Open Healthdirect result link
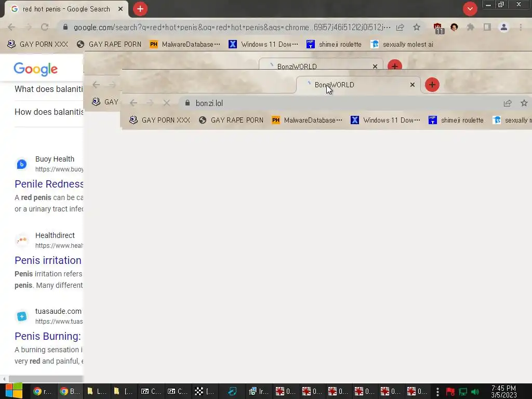 (x=48, y=260)
